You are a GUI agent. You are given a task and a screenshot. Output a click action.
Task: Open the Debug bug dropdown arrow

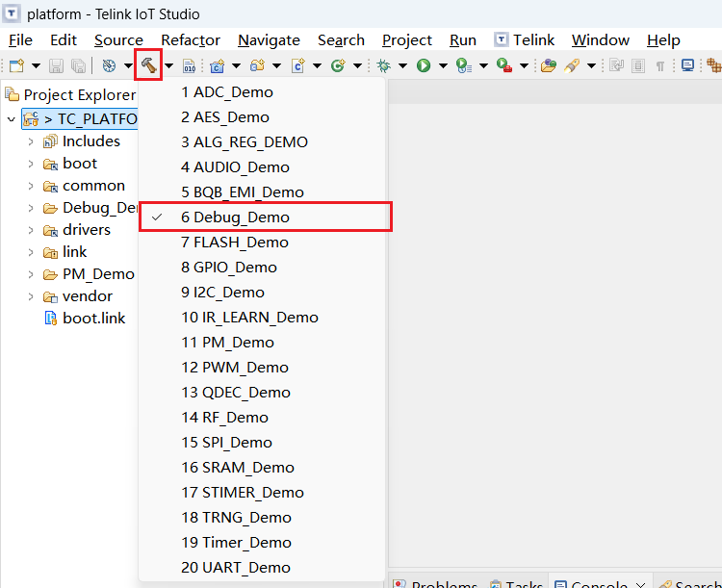click(x=402, y=65)
